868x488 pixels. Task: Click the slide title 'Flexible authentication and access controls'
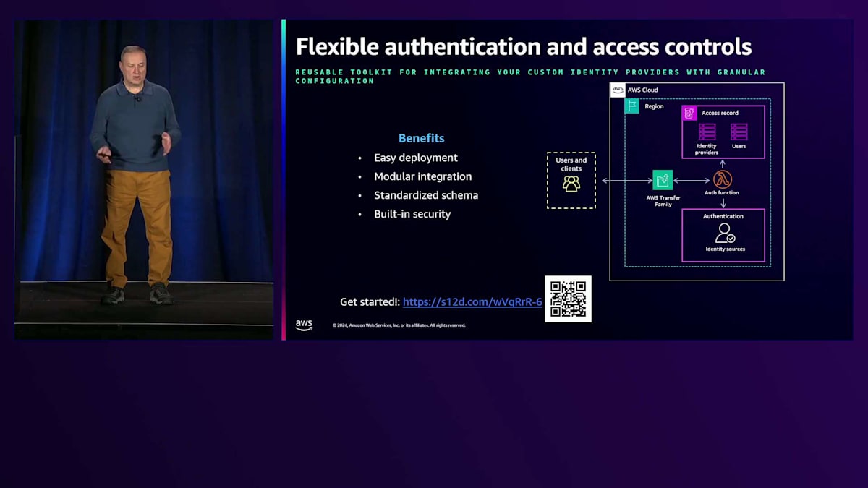click(524, 47)
